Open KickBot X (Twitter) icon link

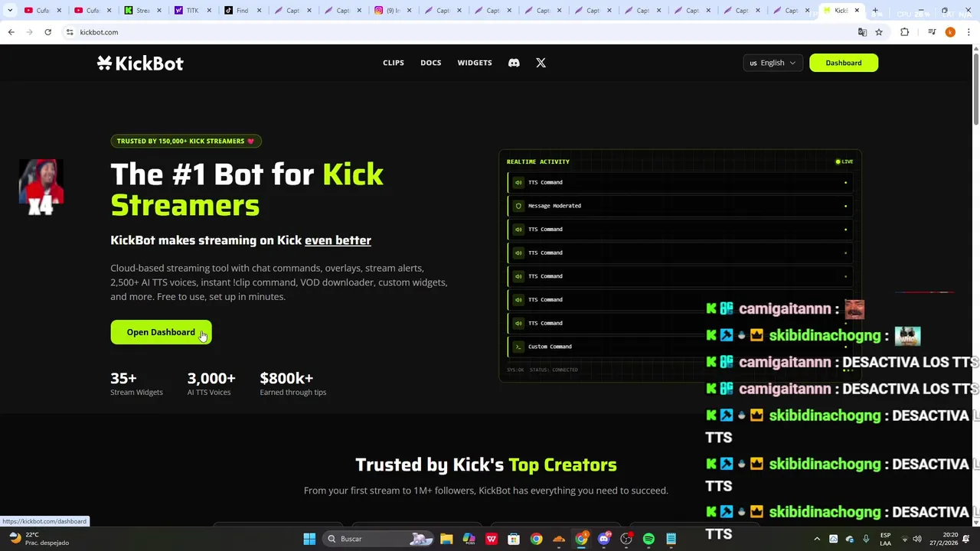tap(541, 63)
